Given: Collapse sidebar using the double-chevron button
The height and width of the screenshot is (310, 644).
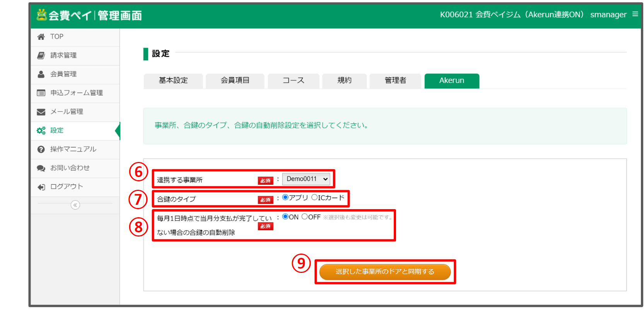Looking at the screenshot, I should tap(75, 205).
